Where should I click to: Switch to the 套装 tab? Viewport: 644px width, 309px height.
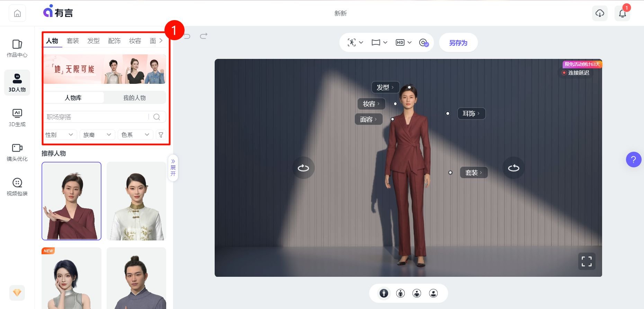[x=73, y=41]
